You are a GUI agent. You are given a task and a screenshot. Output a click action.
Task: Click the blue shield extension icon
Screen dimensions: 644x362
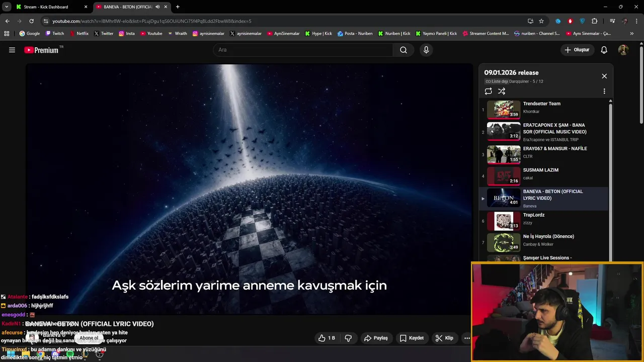pos(583,21)
